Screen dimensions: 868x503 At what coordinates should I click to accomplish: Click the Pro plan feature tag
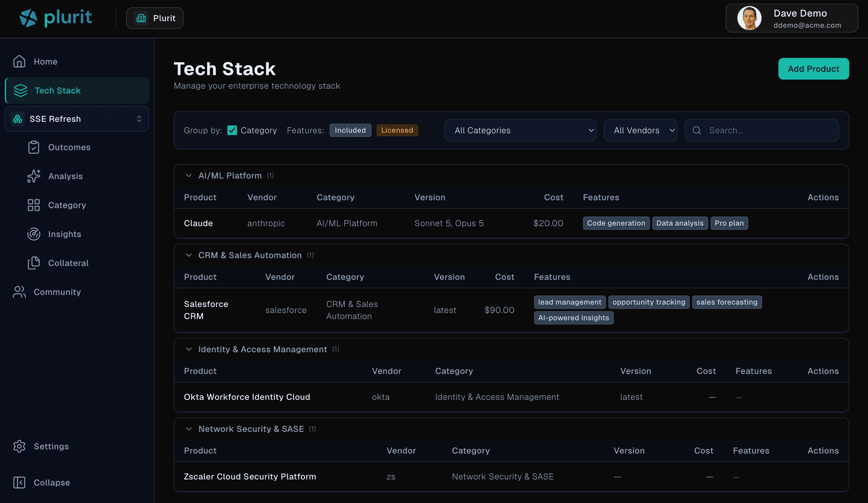click(x=729, y=223)
